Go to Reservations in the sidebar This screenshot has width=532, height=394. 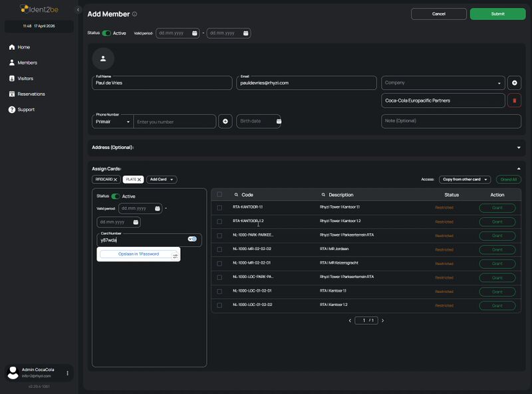pos(31,94)
